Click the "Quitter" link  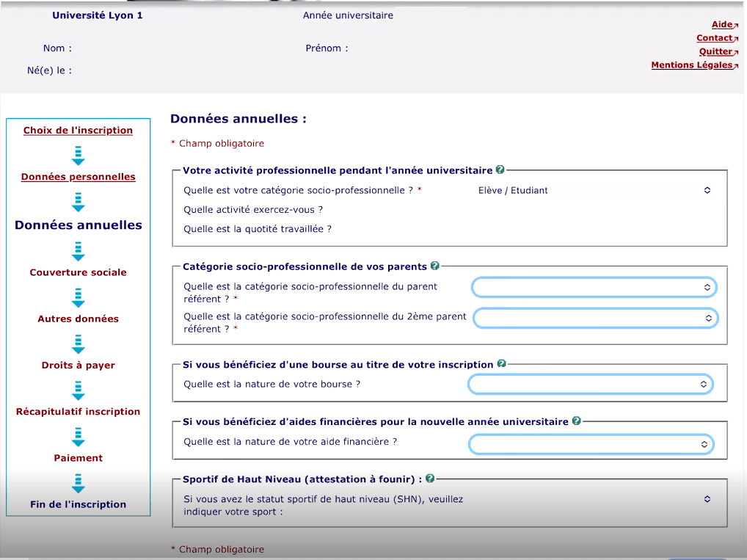(715, 51)
